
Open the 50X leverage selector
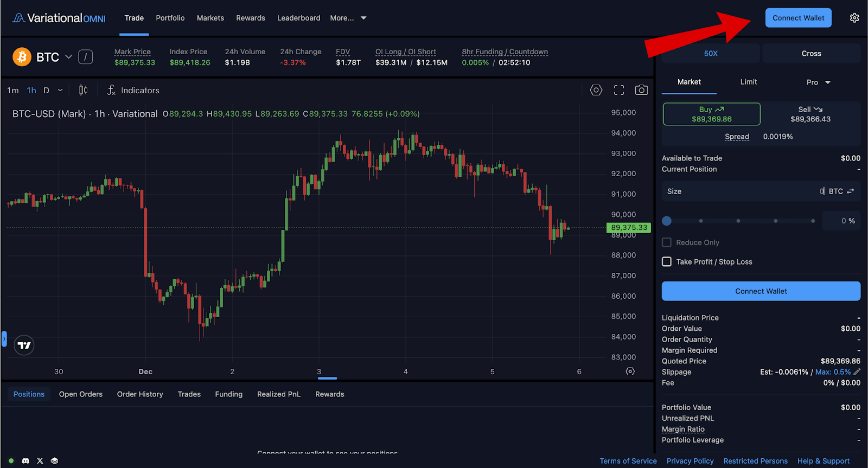pyautogui.click(x=711, y=53)
